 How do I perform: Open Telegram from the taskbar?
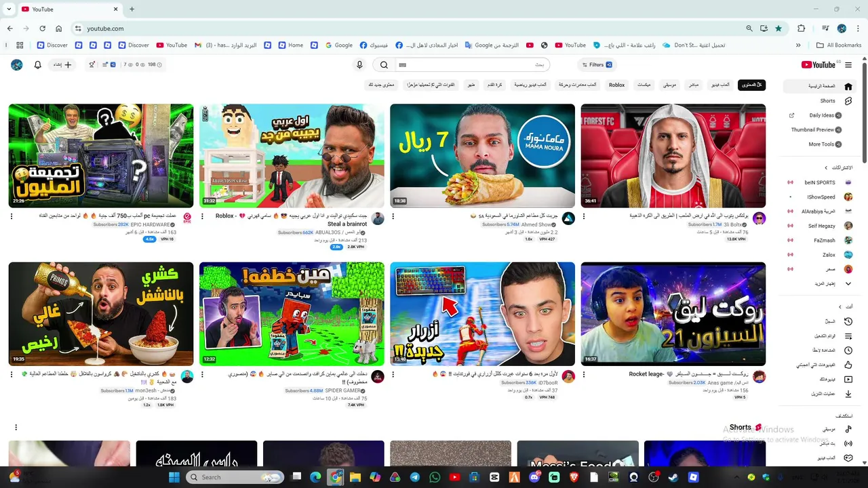[x=414, y=477]
